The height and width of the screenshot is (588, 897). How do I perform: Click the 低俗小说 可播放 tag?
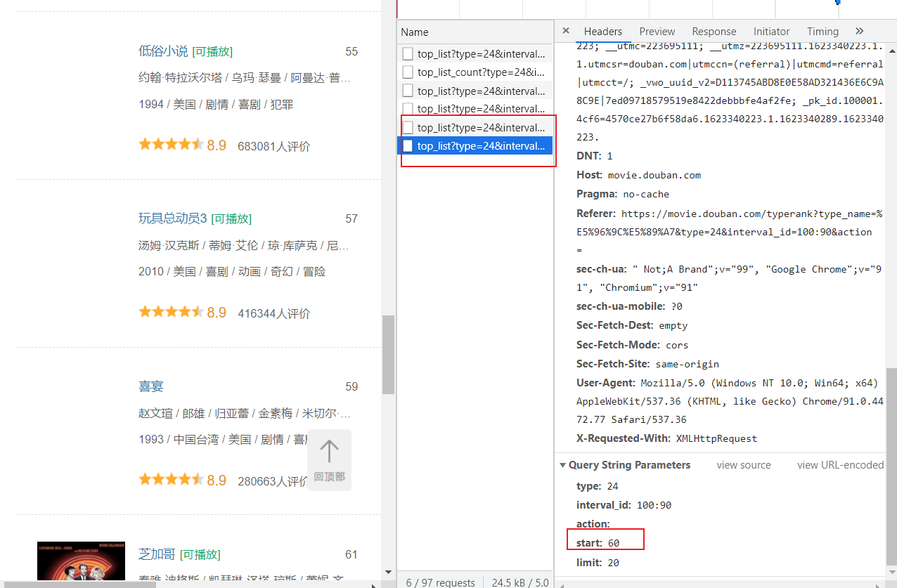pyautogui.click(x=212, y=52)
